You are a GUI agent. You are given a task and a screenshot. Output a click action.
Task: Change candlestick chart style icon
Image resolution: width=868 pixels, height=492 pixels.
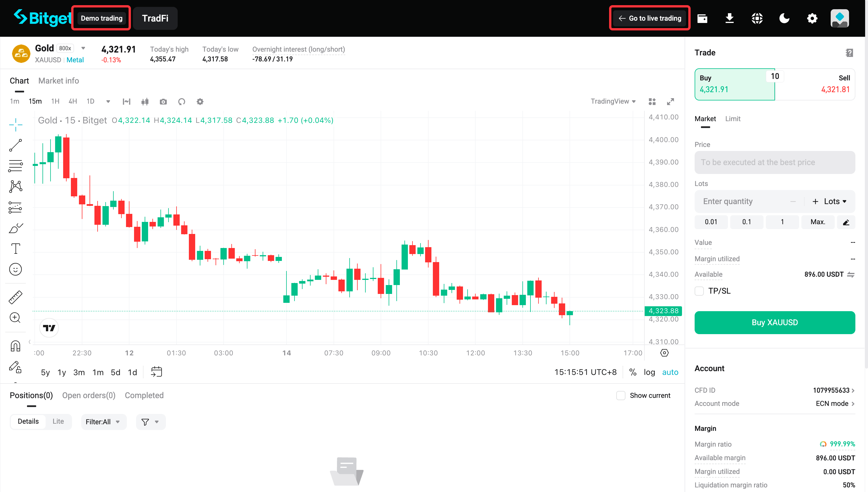pyautogui.click(x=145, y=102)
